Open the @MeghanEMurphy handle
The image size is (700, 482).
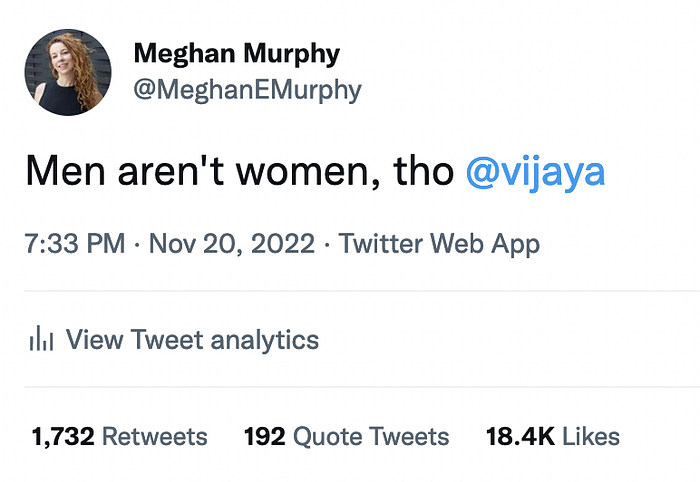pyautogui.click(x=247, y=90)
